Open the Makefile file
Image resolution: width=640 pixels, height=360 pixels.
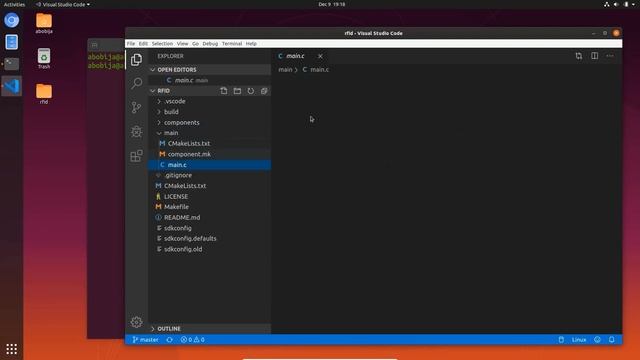209,207
